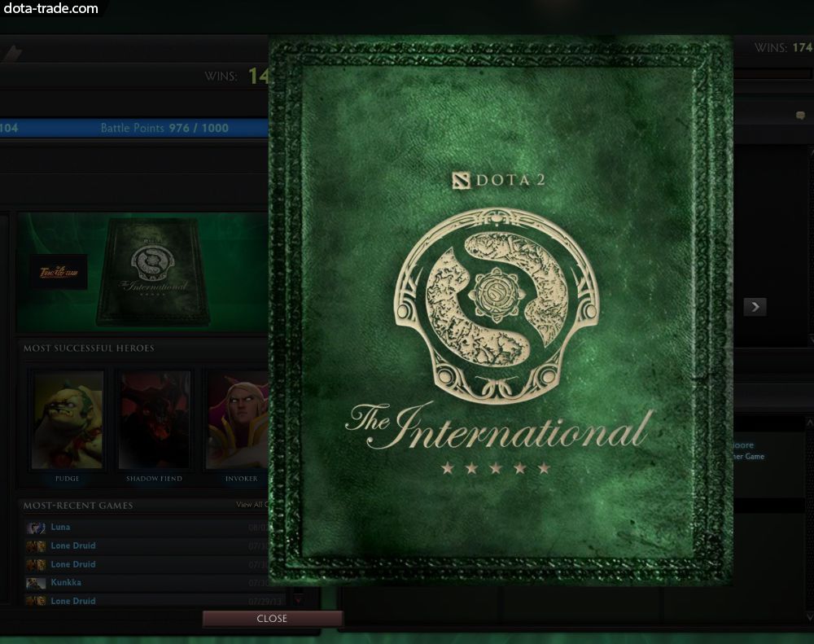The height and width of the screenshot is (644, 814).
Task: Click the Luna hero icon in recent games
Action: [x=36, y=528]
